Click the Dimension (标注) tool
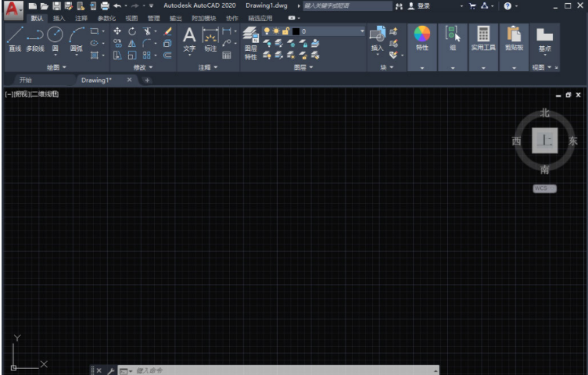 click(x=210, y=37)
